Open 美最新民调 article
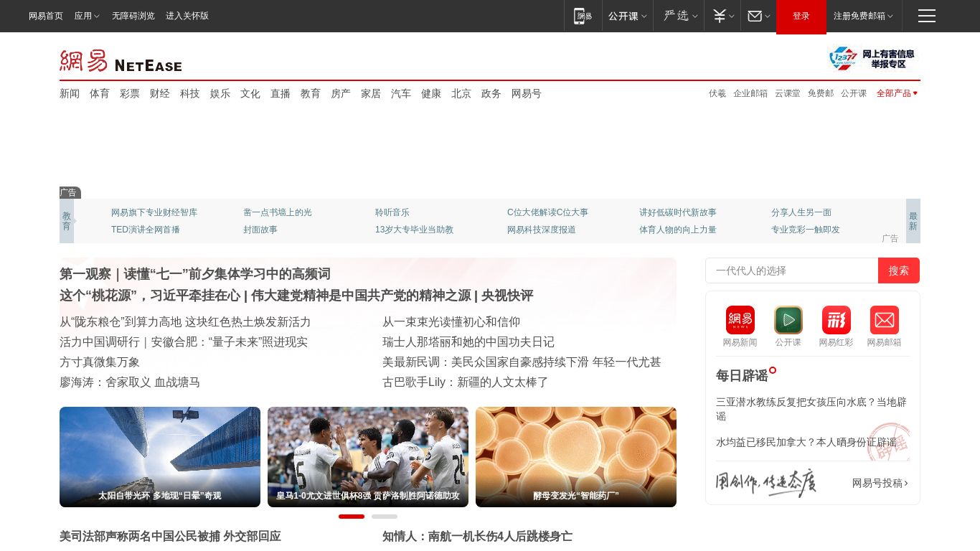Viewport: 980px width, 551px height. [x=522, y=362]
